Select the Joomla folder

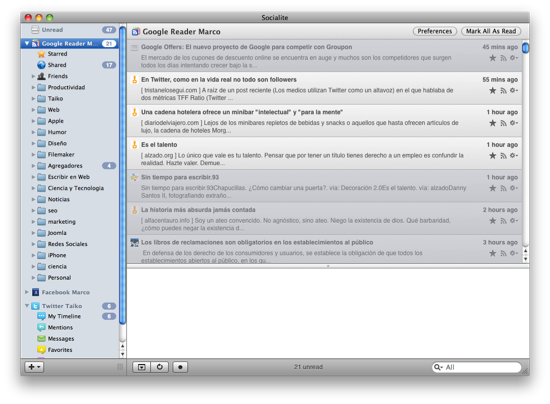click(x=57, y=233)
